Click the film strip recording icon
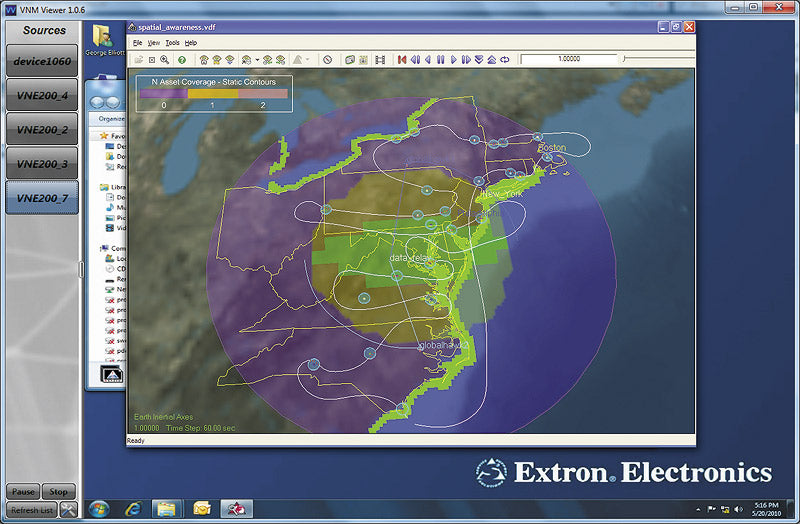 [380, 60]
